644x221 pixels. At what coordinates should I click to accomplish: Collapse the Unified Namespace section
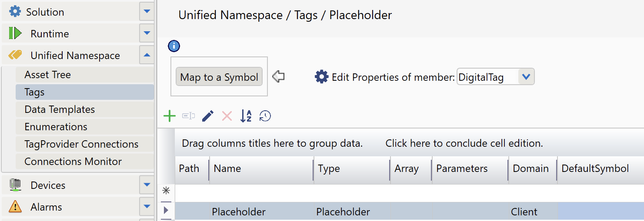pos(147,55)
